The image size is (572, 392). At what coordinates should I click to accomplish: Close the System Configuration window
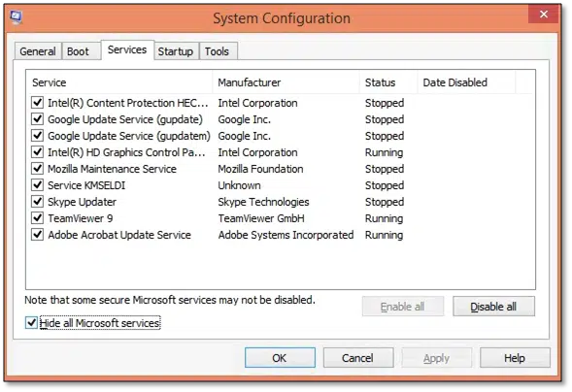pos(543,15)
